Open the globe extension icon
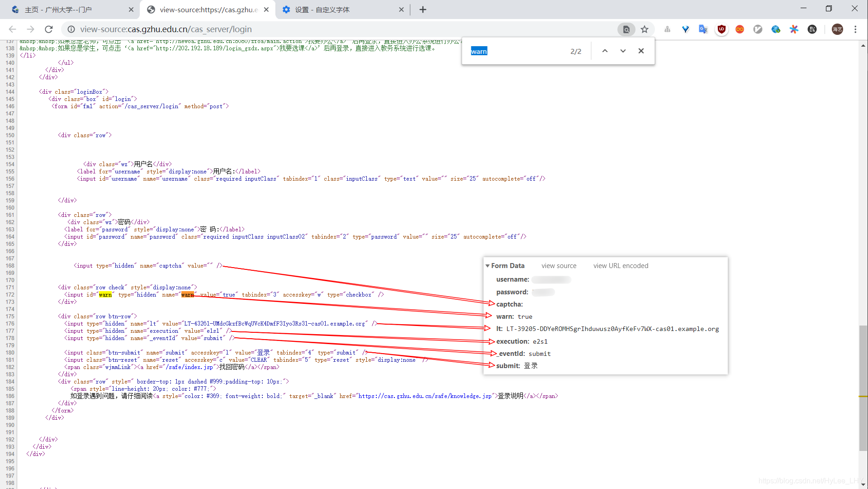The height and width of the screenshot is (489, 868). coord(776,29)
